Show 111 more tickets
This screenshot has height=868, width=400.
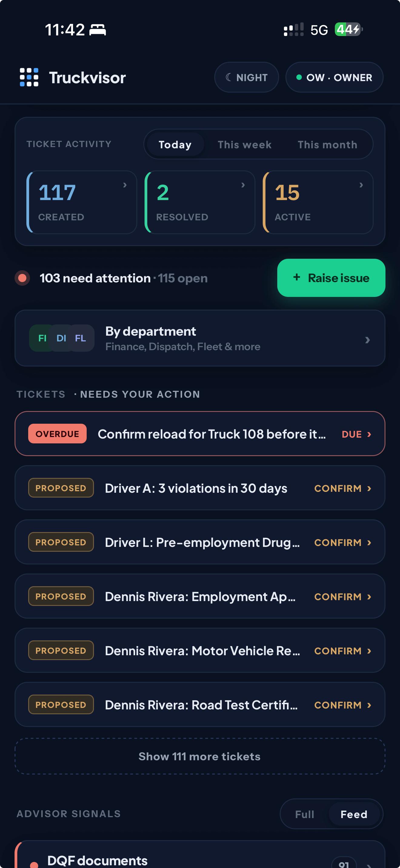tap(200, 756)
